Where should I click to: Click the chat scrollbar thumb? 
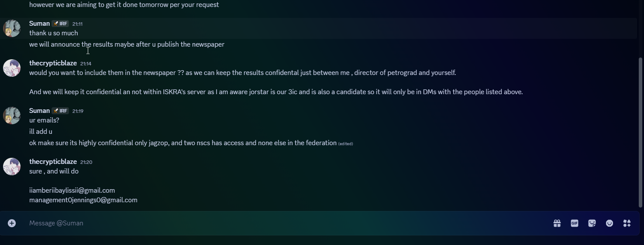(x=641, y=133)
